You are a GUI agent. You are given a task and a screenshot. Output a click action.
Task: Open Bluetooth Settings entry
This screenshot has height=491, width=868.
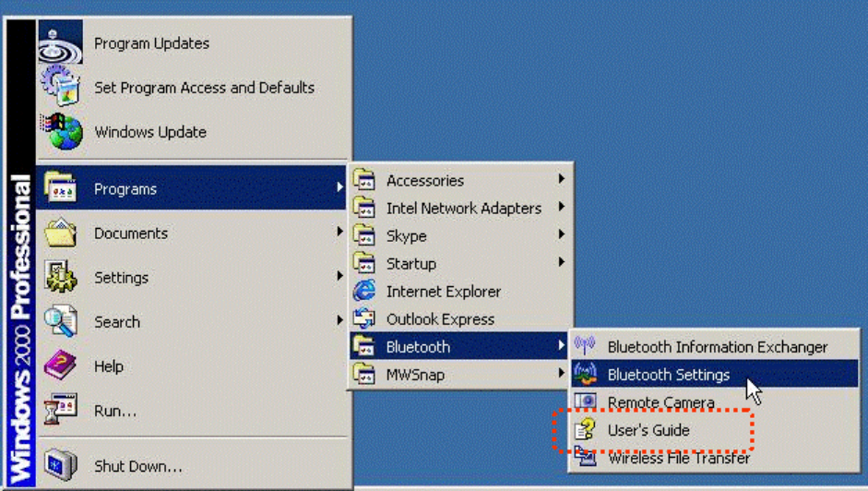pyautogui.click(x=715, y=374)
